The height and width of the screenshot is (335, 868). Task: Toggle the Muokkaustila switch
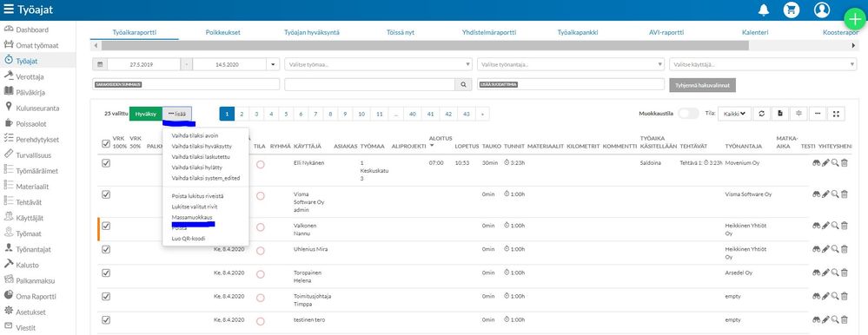[688, 114]
